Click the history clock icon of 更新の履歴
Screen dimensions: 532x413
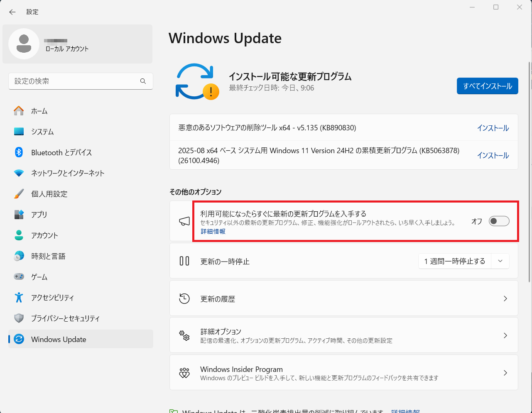point(184,298)
